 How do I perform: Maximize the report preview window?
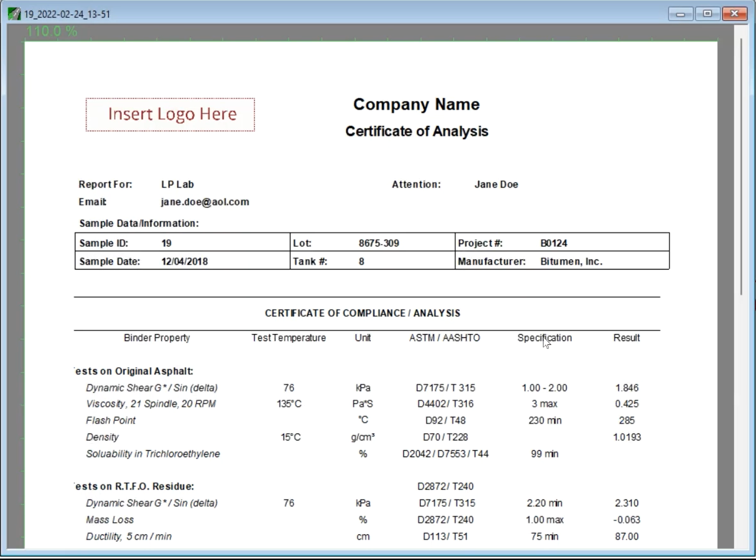(707, 14)
